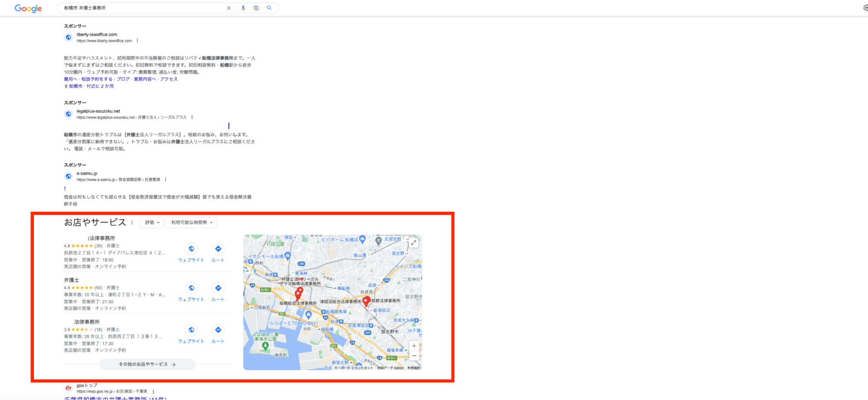Viewport: 868px width, 400px height.
Task: Open listing titled 弁護士 rated 4.8 (50)
Action: 72,280
